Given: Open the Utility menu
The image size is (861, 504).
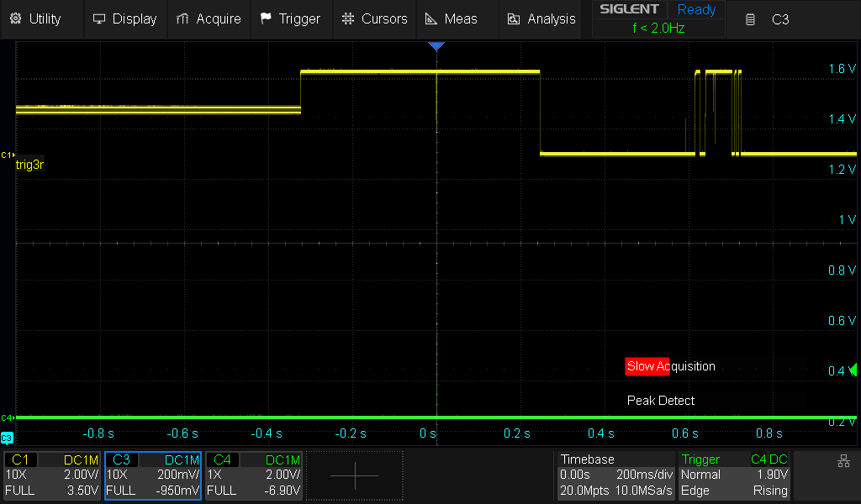Looking at the screenshot, I should 37,18.
